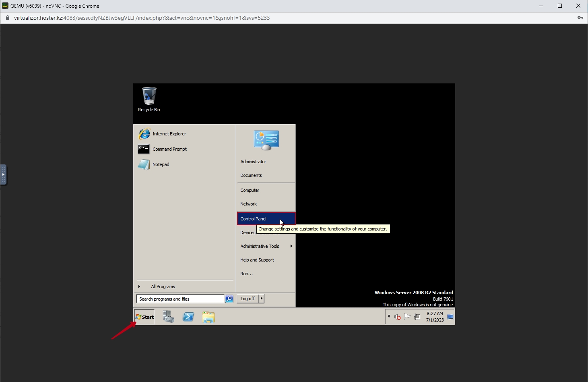Show hidden tray icons arrow
Viewport: 588px width, 382px height.
(x=389, y=316)
